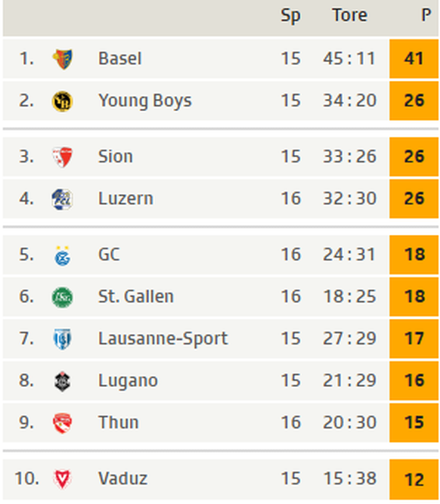Click the Young Boys club logo

63,101
